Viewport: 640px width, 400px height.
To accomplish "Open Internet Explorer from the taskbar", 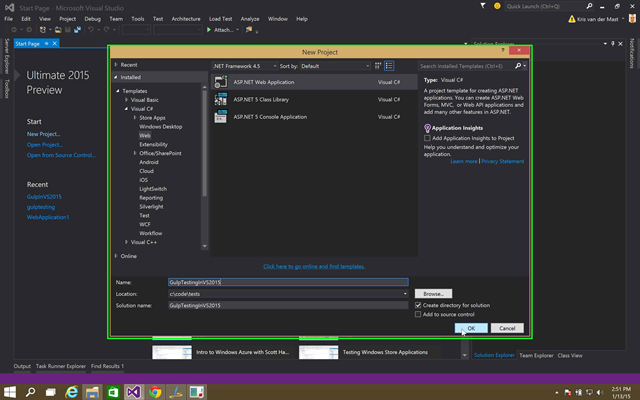I will [x=69, y=391].
